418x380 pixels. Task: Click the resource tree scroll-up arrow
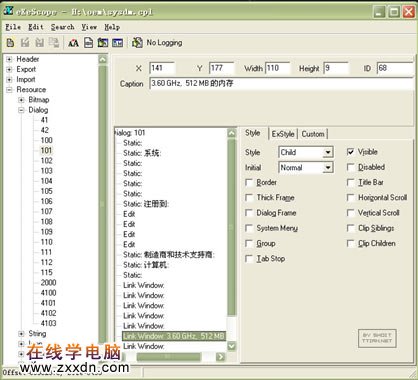point(103,60)
